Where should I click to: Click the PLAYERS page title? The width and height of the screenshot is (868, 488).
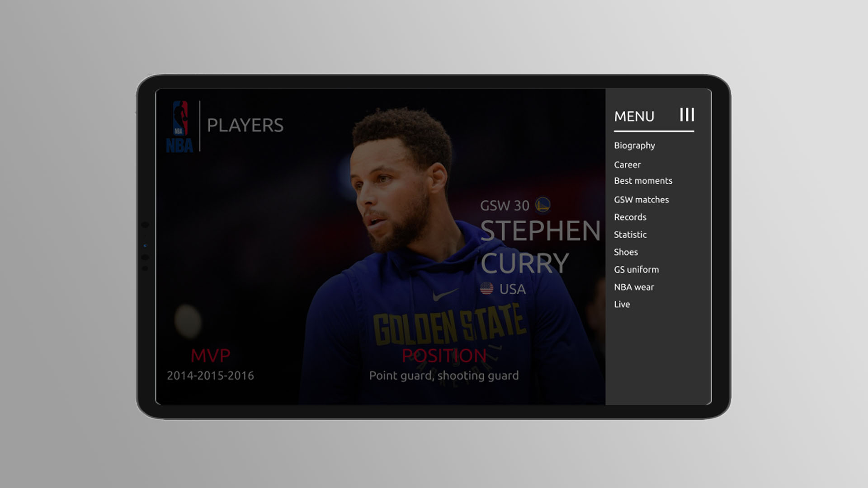click(245, 126)
